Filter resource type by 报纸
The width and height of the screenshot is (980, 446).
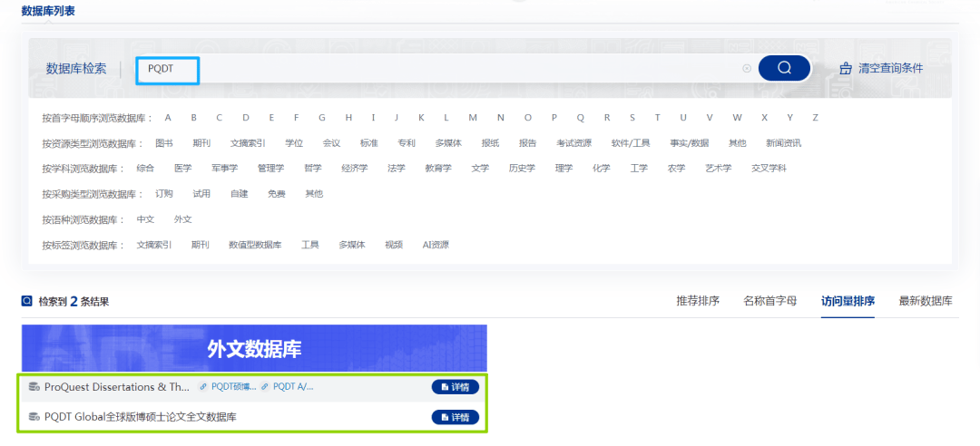coord(490,143)
